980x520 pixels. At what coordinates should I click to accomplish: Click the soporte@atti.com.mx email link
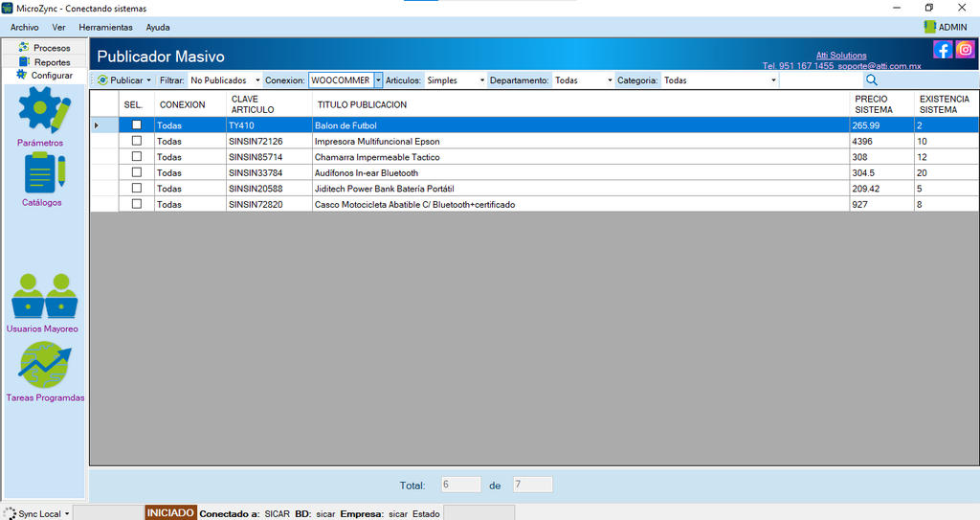coord(880,66)
